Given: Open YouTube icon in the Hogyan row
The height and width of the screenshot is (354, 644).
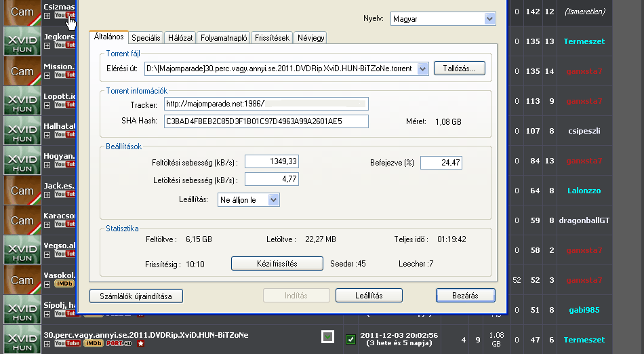Looking at the screenshot, I should coord(65,164).
